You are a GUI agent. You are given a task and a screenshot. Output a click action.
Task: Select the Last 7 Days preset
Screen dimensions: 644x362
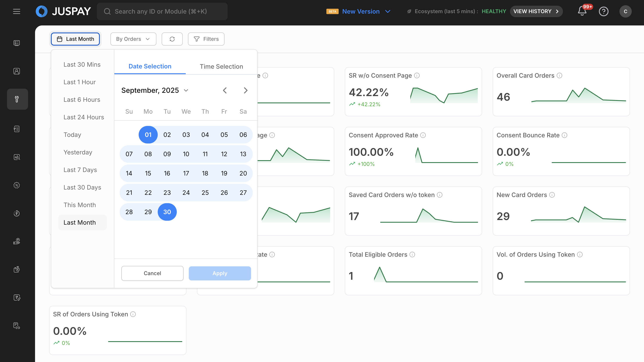pyautogui.click(x=80, y=170)
